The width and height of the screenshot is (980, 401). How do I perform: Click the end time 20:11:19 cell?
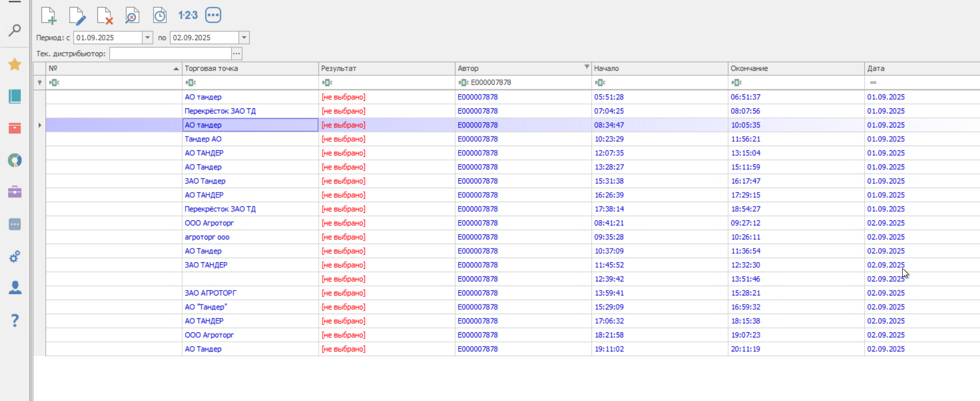(x=796, y=349)
